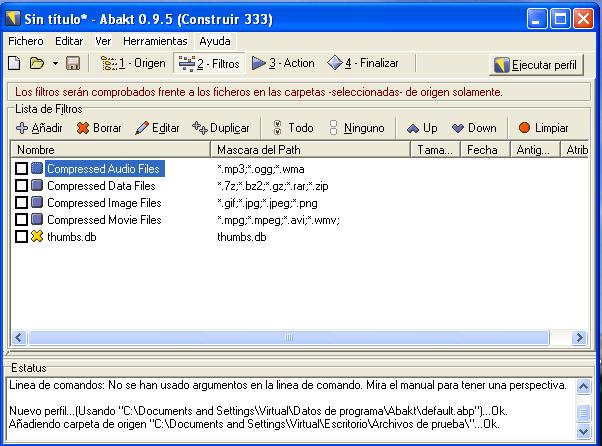Click the blue icon beside Compressed Audio Files
Screen dimensions: 602x446
pyautogui.click(x=37, y=168)
